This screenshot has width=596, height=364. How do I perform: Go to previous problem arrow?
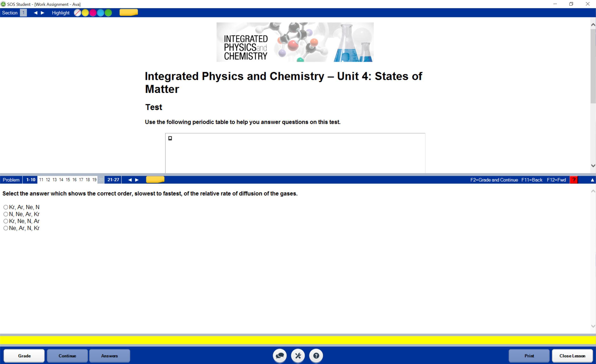click(130, 180)
